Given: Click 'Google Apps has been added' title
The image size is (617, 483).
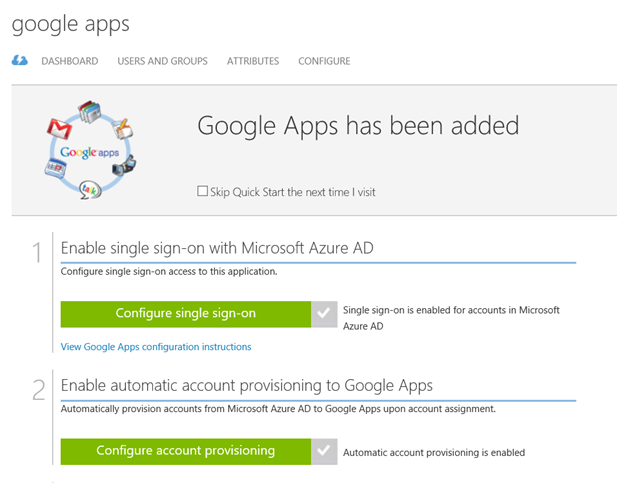Looking at the screenshot, I should coord(358,126).
